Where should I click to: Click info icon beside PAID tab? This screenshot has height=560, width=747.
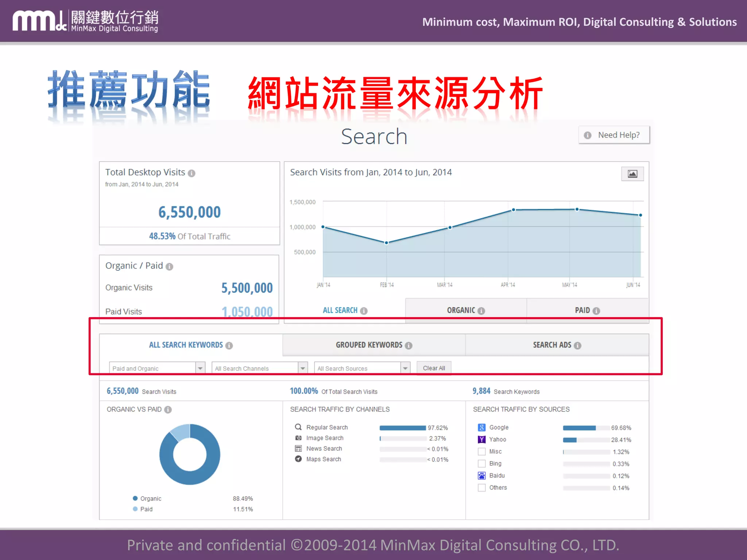click(596, 311)
